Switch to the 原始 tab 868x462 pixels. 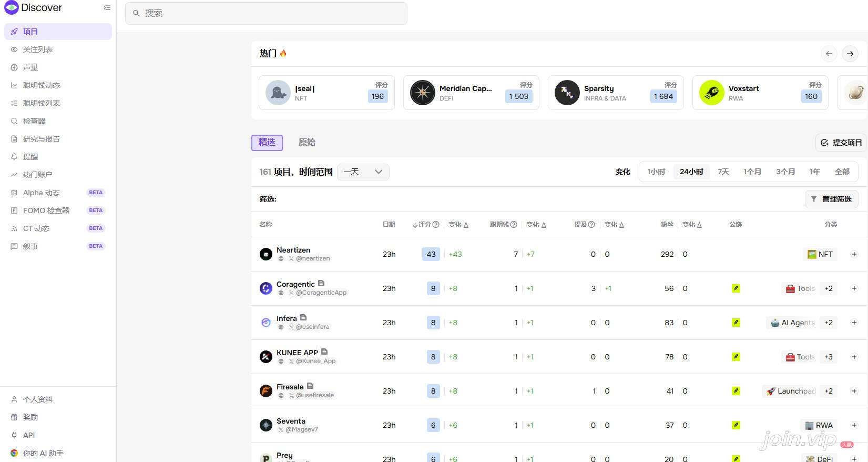tap(307, 143)
